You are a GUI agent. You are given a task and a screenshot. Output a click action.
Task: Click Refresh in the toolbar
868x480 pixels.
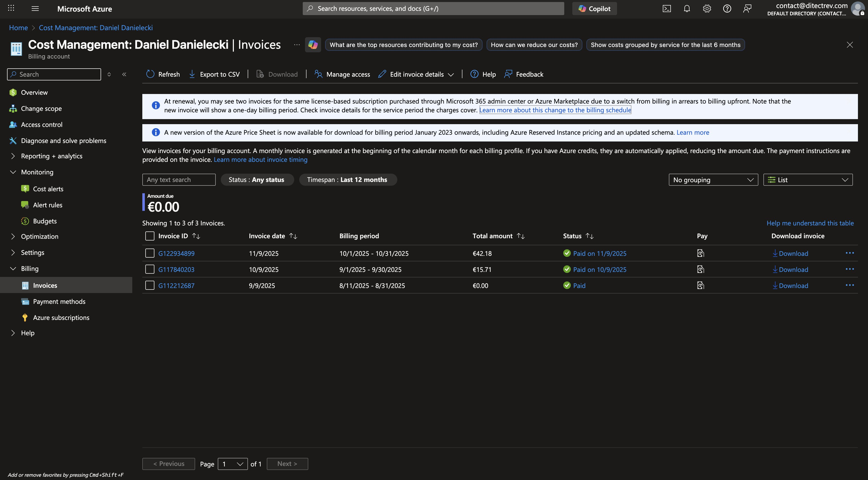[x=163, y=74]
